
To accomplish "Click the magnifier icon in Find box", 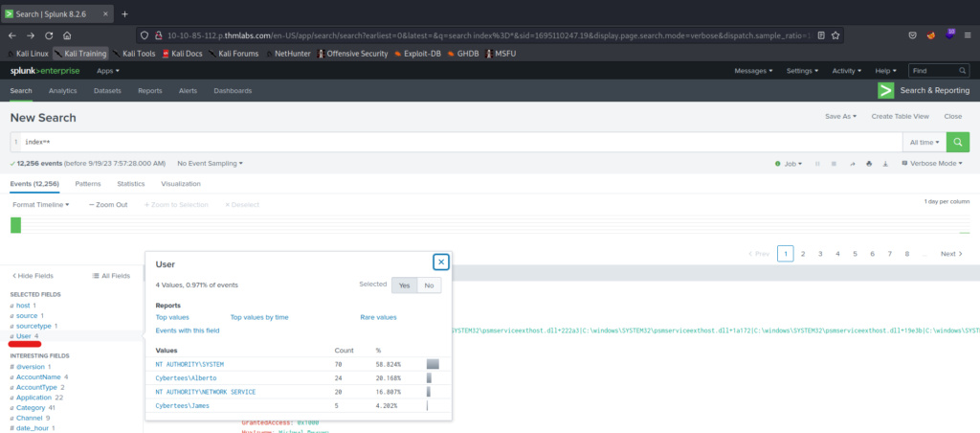I will pyautogui.click(x=963, y=71).
